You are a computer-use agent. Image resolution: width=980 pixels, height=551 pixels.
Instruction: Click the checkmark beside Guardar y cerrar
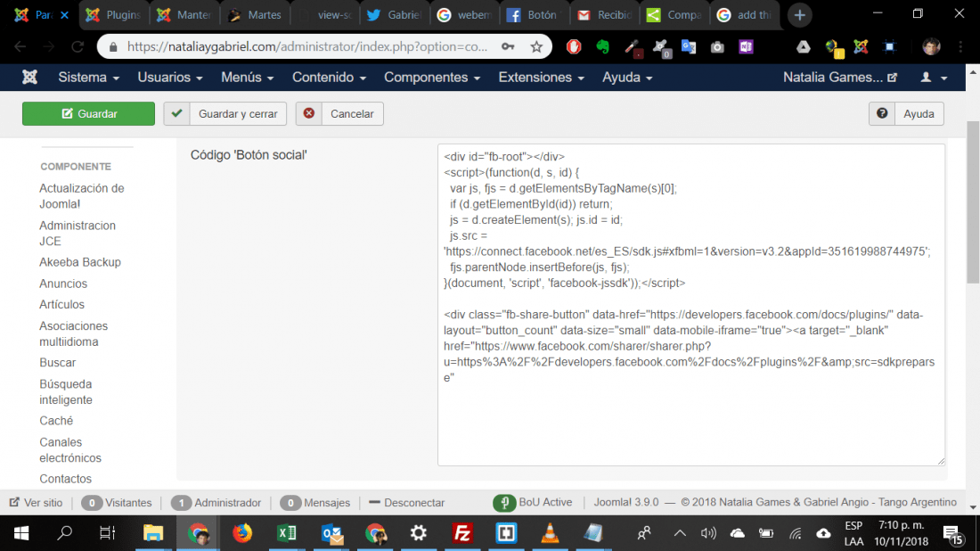point(177,114)
